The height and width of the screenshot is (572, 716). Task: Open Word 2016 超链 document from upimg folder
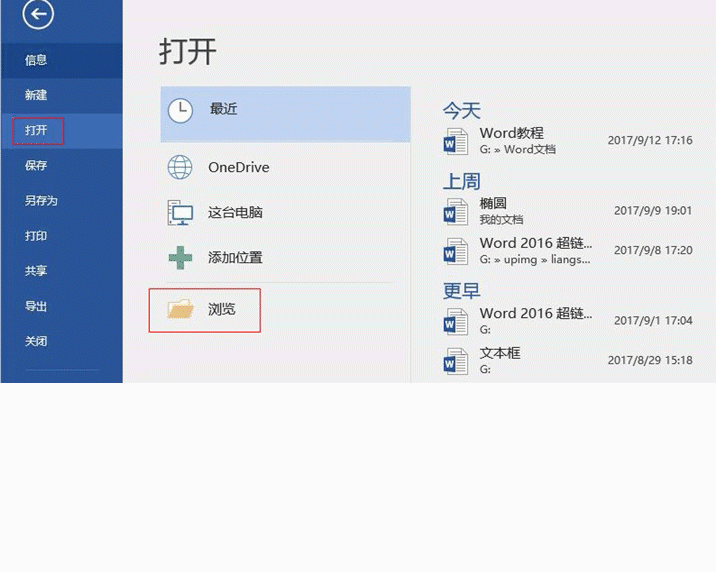[536, 243]
